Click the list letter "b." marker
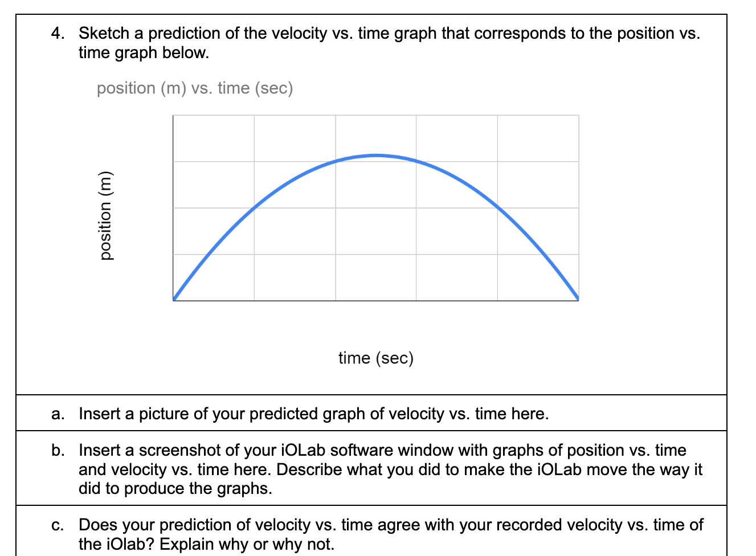756x556 pixels. (58, 450)
